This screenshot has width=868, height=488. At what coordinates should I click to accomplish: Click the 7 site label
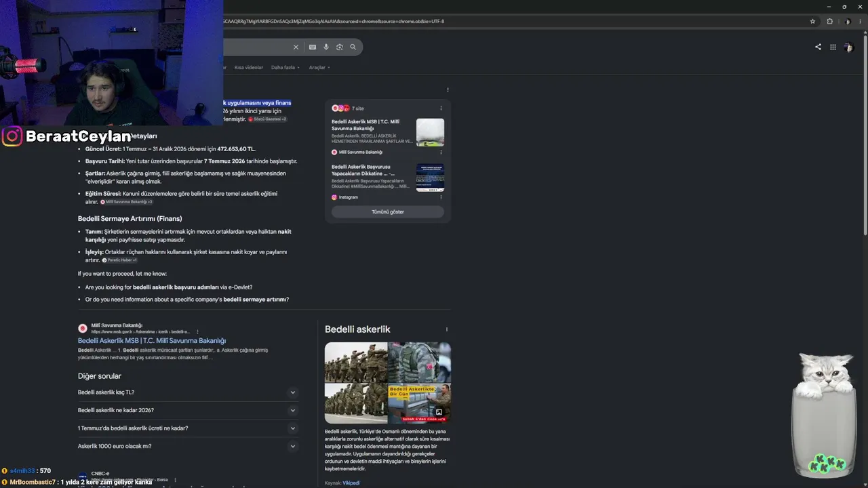click(x=357, y=108)
